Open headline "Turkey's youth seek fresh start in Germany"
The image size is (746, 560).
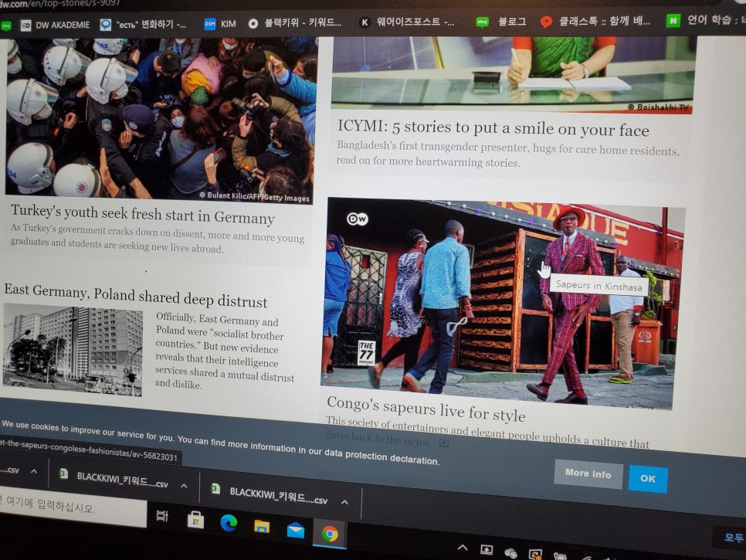click(143, 214)
